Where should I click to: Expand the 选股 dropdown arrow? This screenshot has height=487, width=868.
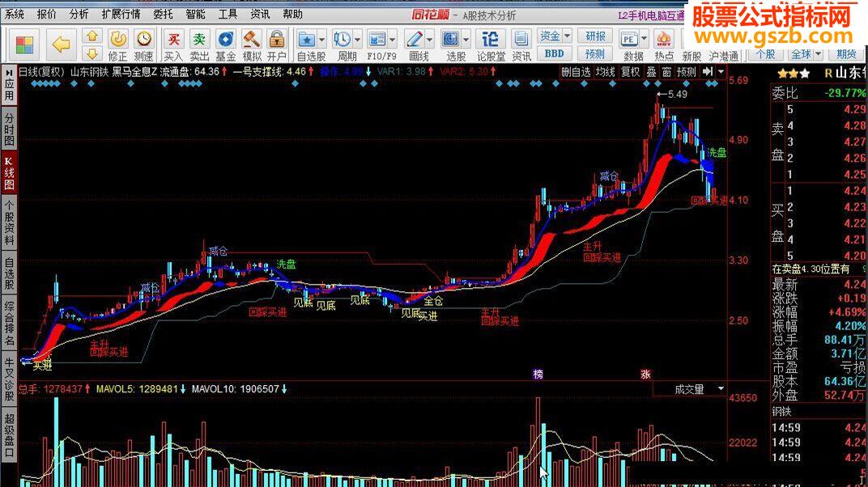click(x=466, y=40)
